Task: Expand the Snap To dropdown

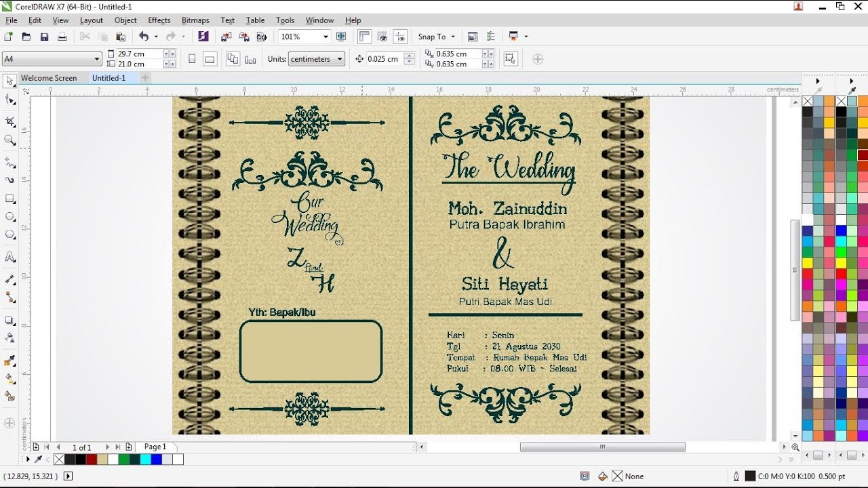Action: click(452, 37)
